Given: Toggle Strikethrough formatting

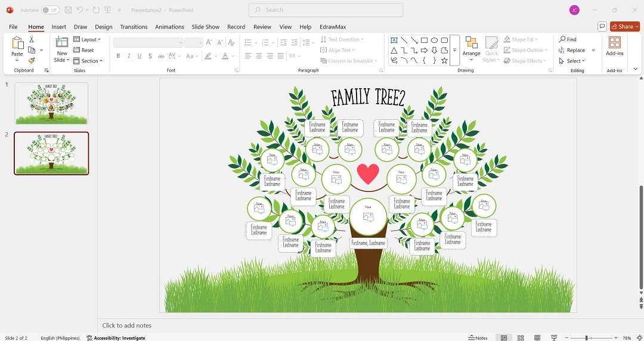Looking at the screenshot, I should coord(161,56).
